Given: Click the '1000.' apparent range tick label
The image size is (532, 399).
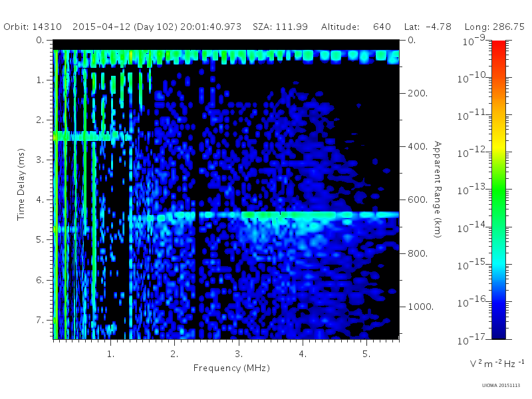Looking at the screenshot, I should point(421,307).
